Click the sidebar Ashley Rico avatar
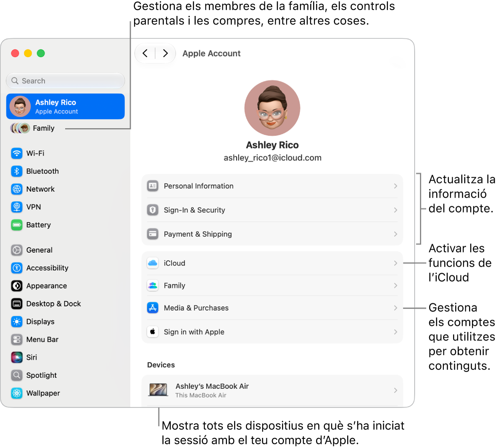The image size is (501, 448). tap(20, 106)
